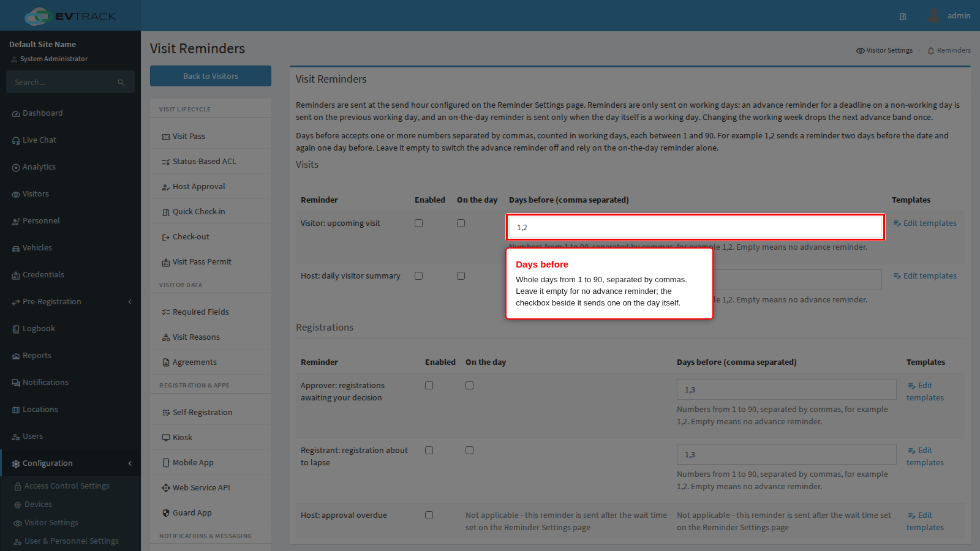Open Edit templates for Host: approval overdue
Screen dimensions: 980x551
[925, 522]
